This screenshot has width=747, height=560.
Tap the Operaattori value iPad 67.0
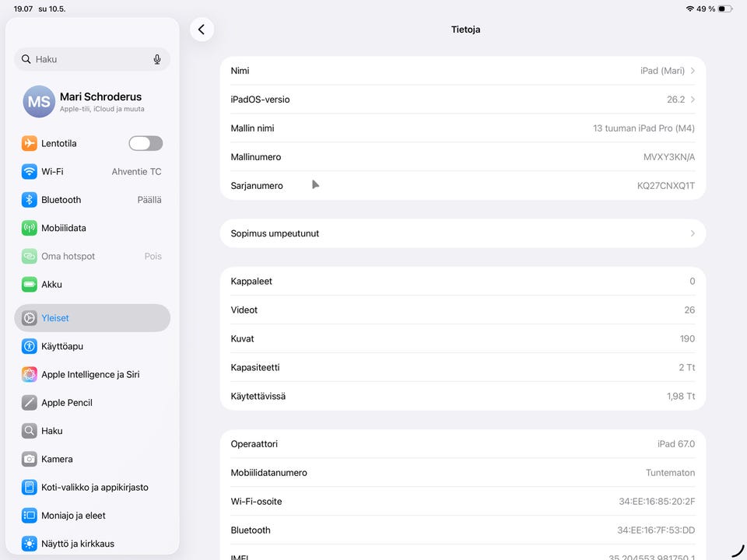(x=676, y=444)
